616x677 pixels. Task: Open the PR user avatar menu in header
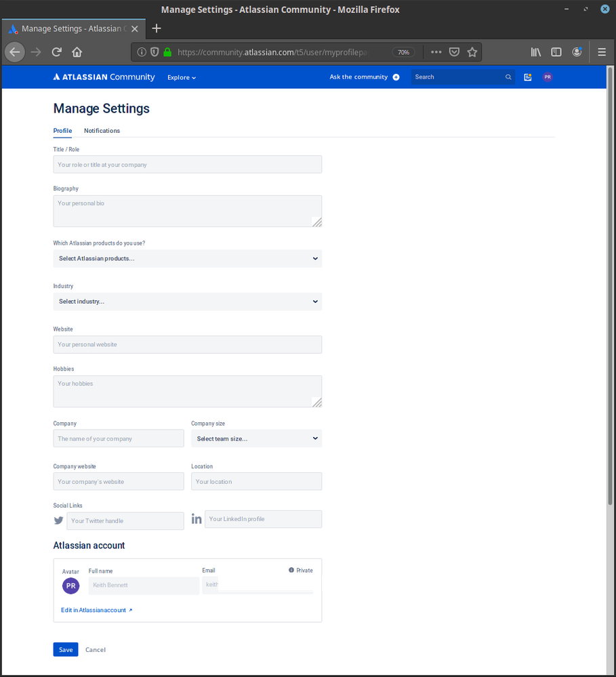[548, 77]
